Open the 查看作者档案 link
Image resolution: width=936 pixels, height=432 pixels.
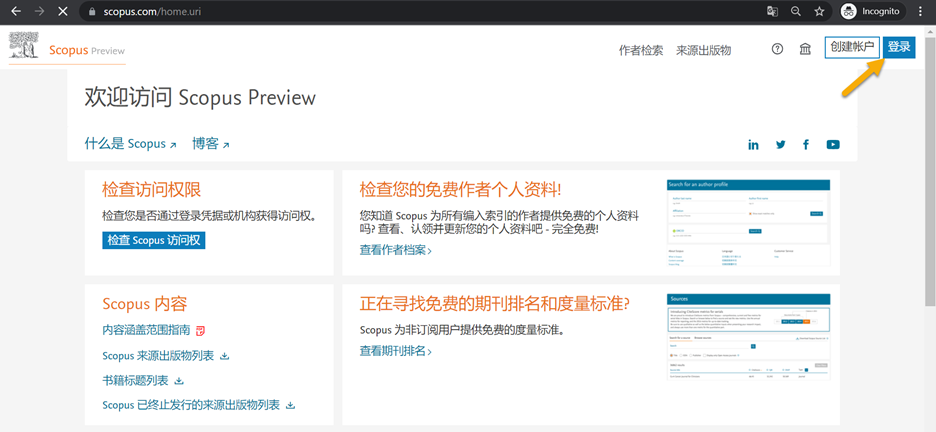[395, 251]
